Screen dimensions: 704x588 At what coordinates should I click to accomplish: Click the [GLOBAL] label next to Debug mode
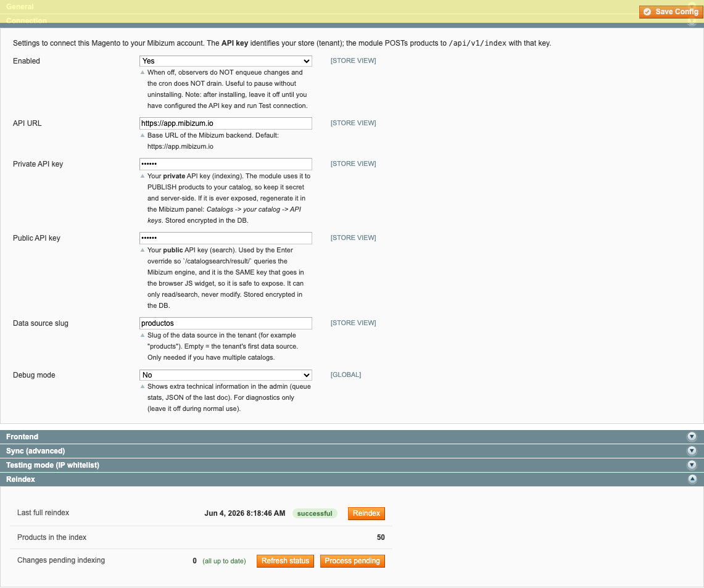pyautogui.click(x=346, y=375)
